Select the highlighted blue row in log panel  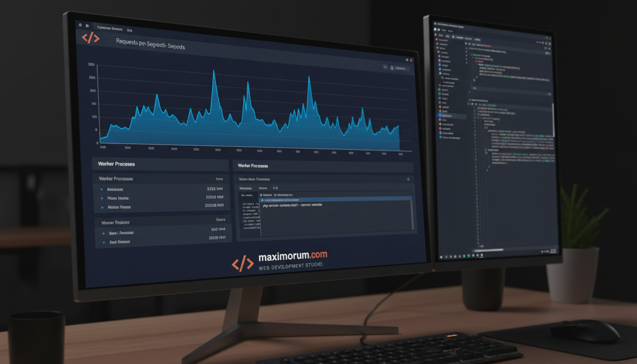[335, 200]
